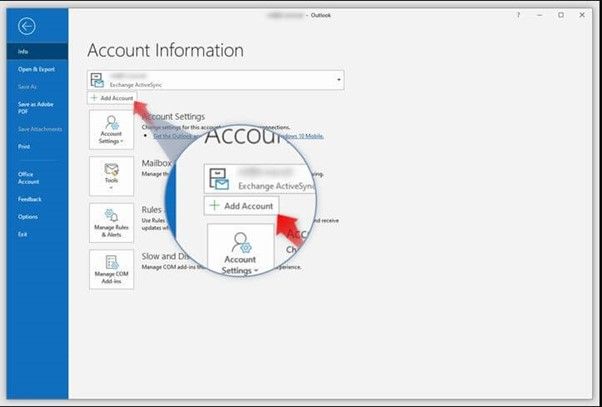
Task: Open Account Settings in the left button column
Action: (111, 129)
